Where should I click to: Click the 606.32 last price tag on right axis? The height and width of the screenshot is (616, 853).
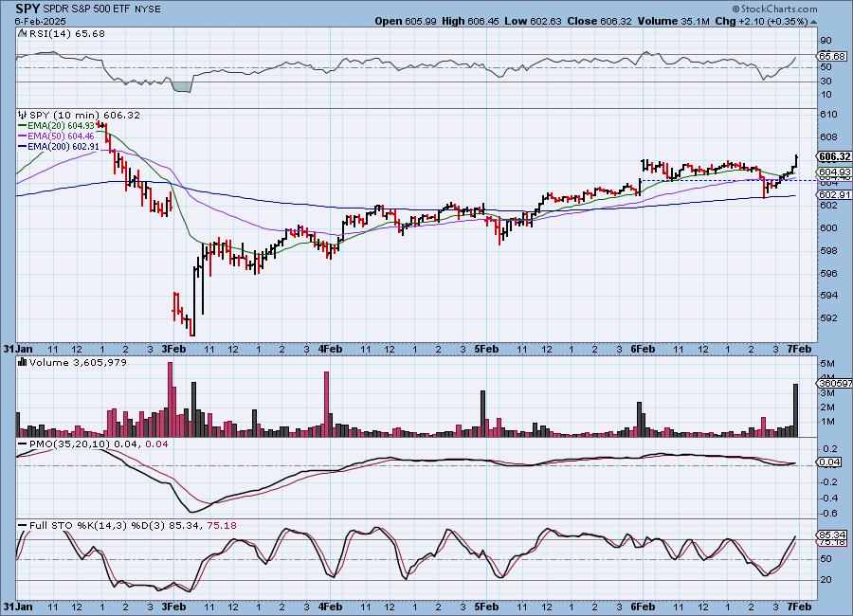pyautogui.click(x=834, y=156)
